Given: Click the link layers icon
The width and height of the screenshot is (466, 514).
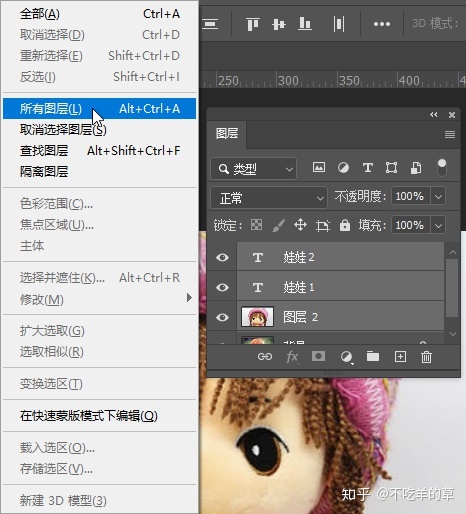Looking at the screenshot, I should click(x=265, y=357).
